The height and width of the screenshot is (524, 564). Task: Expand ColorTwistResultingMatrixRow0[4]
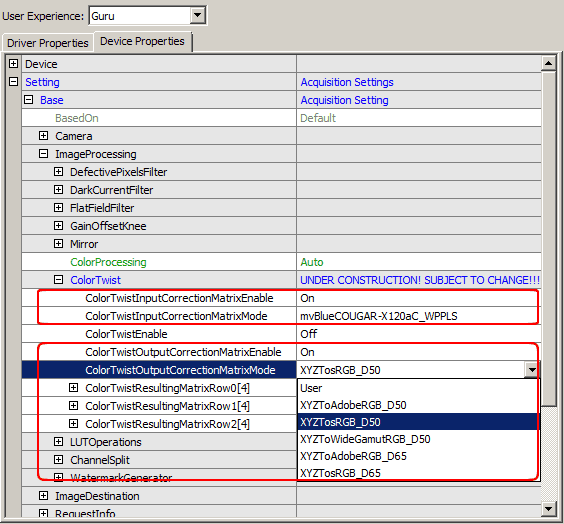(x=74, y=388)
